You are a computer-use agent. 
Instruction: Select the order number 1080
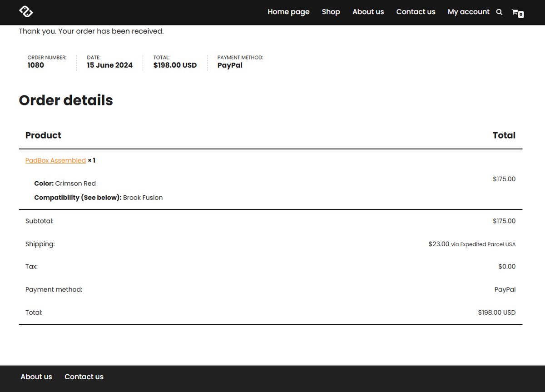[x=36, y=65]
